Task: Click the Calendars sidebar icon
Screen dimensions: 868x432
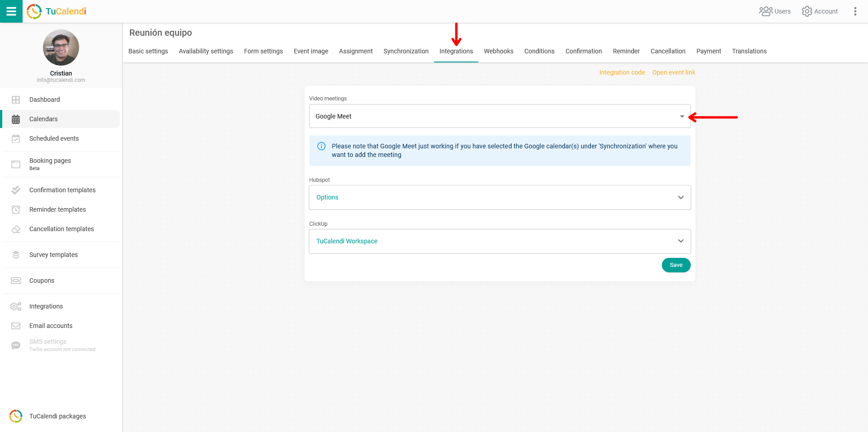Action: point(16,119)
